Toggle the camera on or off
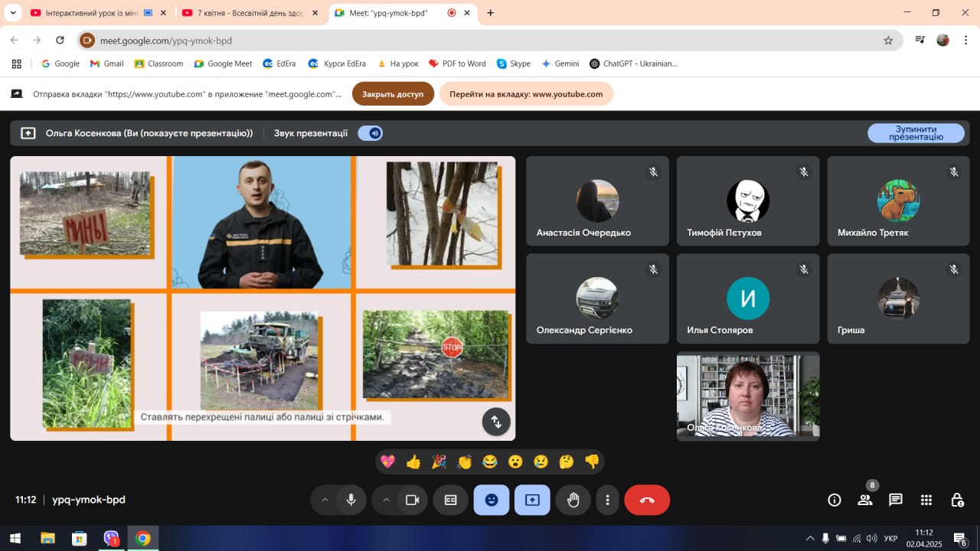The image size is (980, 551). point(412,500)
